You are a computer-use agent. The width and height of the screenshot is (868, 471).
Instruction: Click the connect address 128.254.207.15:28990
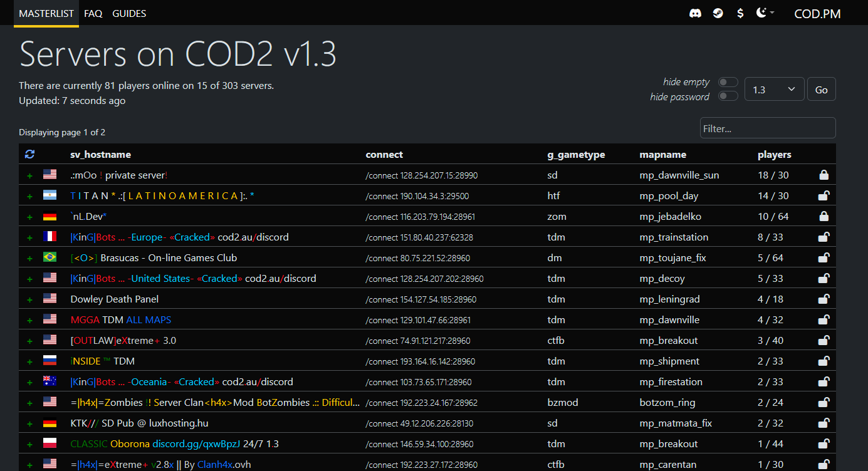coord(422,176)
